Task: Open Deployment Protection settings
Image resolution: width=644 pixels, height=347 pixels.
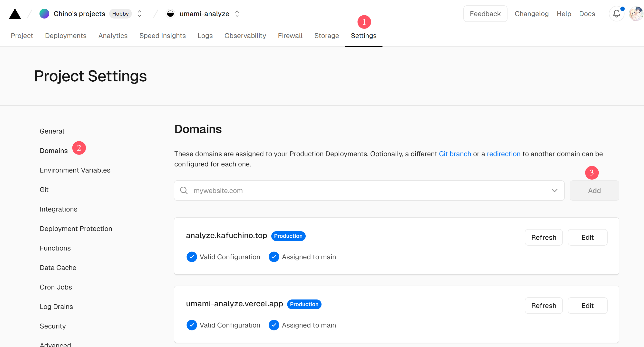Action: pos(76,229)
